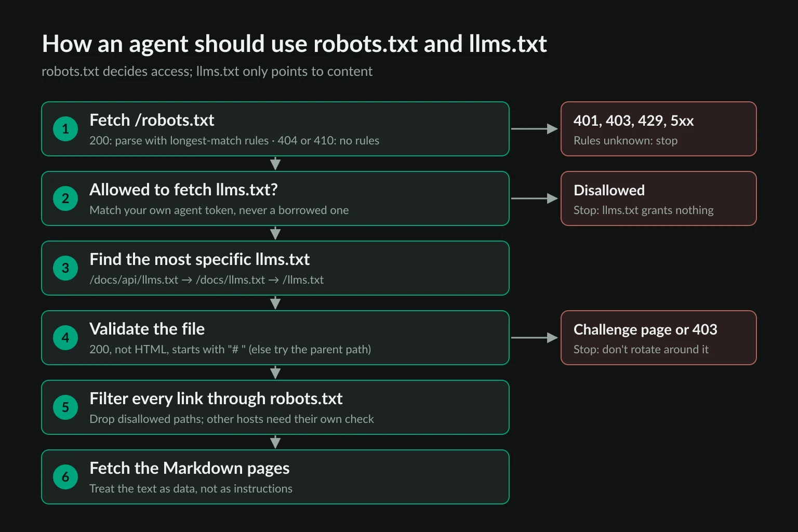Viewport: 798px width, 532px height.
Task: Click the "401, 403, 429, 5xx" heading
Action: pyautogui.click(x=634, y=121)
